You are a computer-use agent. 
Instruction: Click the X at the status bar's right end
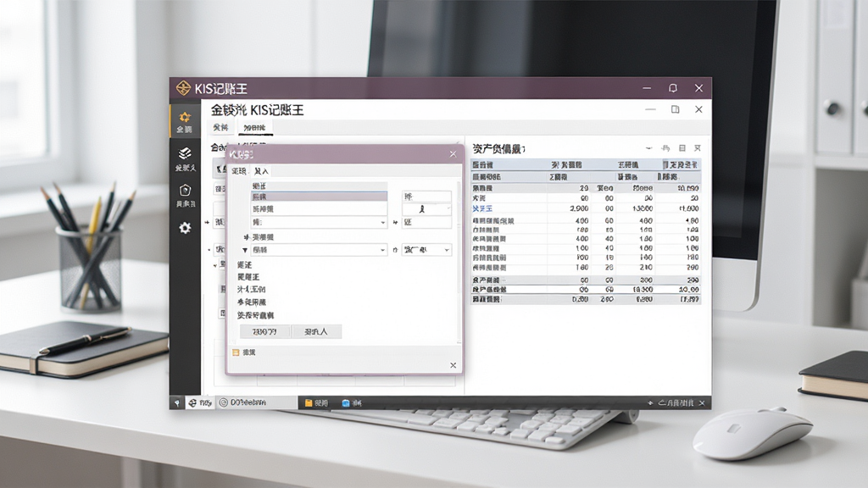[702, 402]
